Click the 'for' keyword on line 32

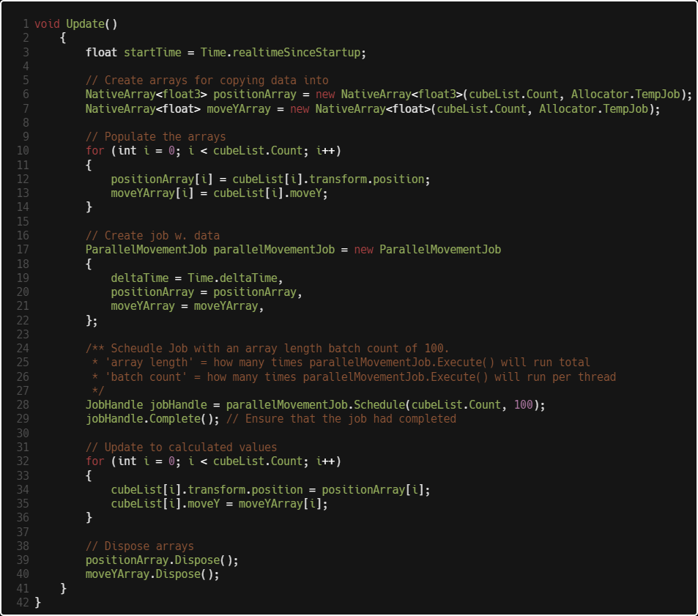(x=94, y=461)
